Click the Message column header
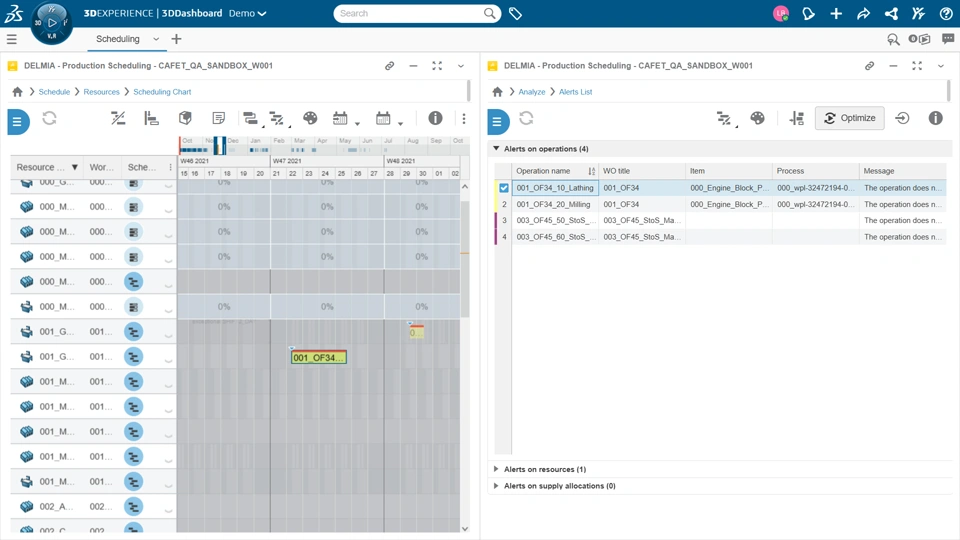 point(902,171)
